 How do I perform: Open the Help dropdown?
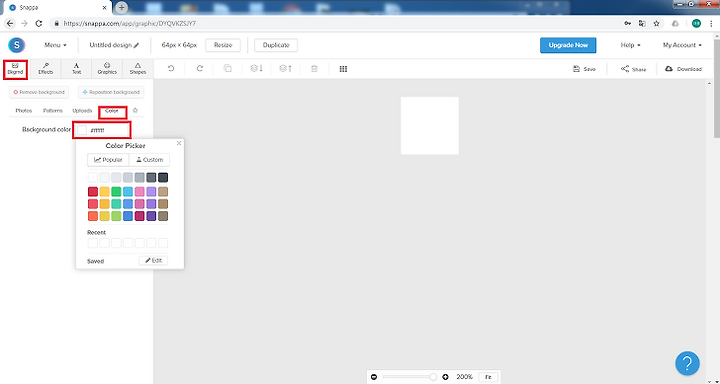coord(630,45)
